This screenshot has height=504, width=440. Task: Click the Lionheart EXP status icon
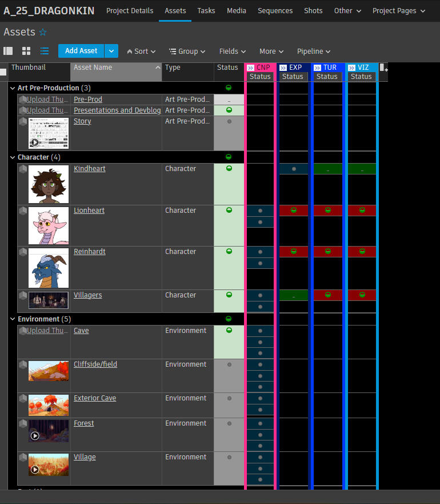pos(294,210)
